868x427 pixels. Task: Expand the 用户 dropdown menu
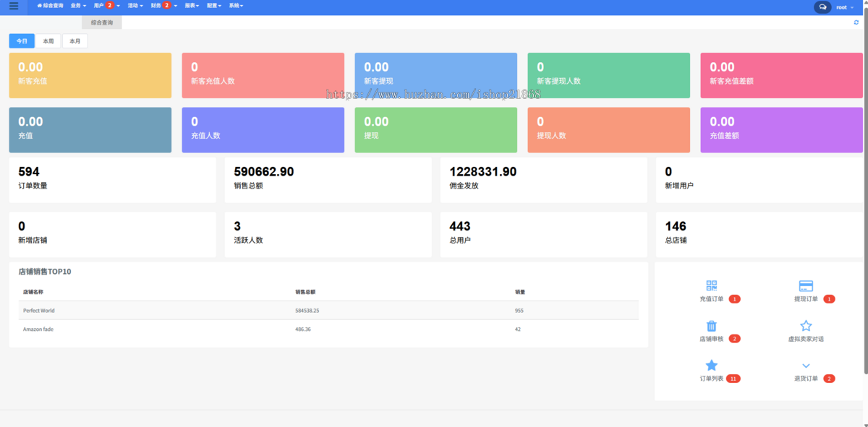106,6
